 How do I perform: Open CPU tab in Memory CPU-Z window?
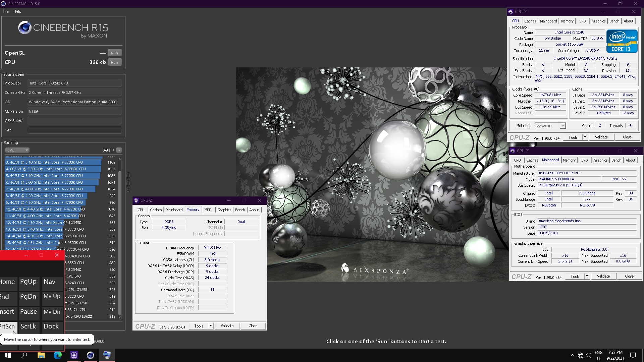point(141,210)
